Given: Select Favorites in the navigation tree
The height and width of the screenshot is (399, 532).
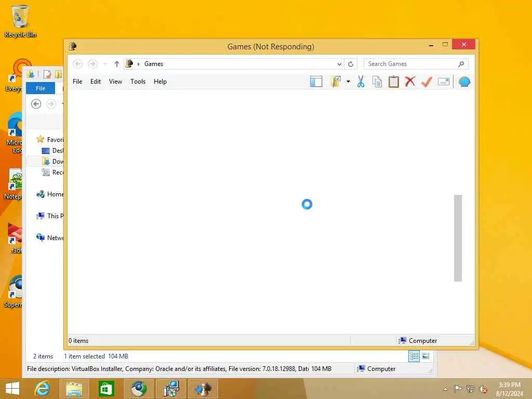Looking at the screenshot, I should tap(50, 139).
